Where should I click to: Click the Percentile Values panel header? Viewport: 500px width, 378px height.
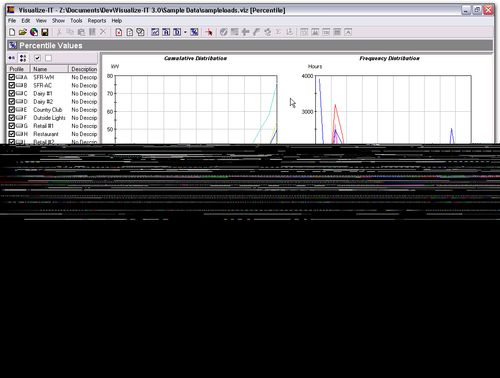(250, 45)
